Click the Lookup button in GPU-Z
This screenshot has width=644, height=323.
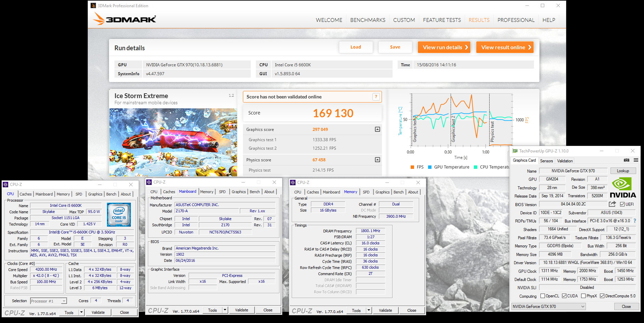click(623, 171)
